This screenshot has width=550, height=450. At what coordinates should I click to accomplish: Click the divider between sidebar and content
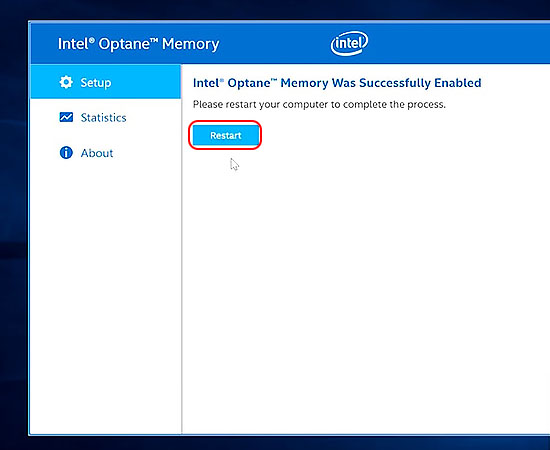click(182, 249)
